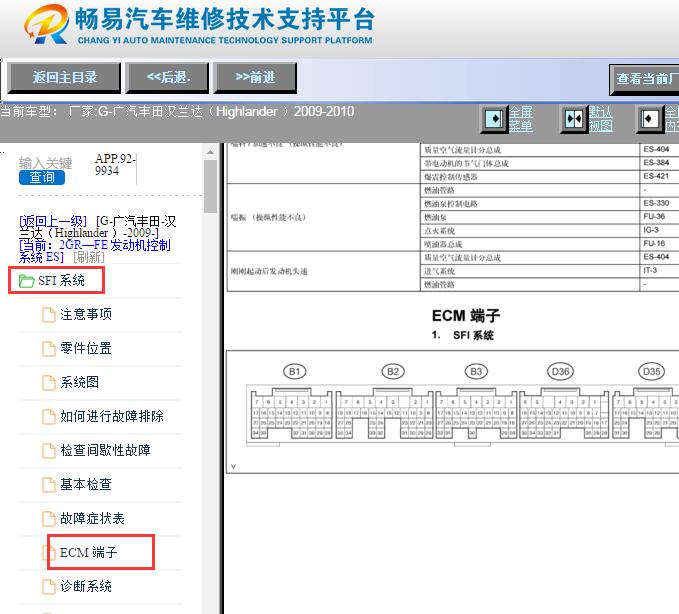Click the D36 connector label
The image size is (679, 614).
coord(560,372)
